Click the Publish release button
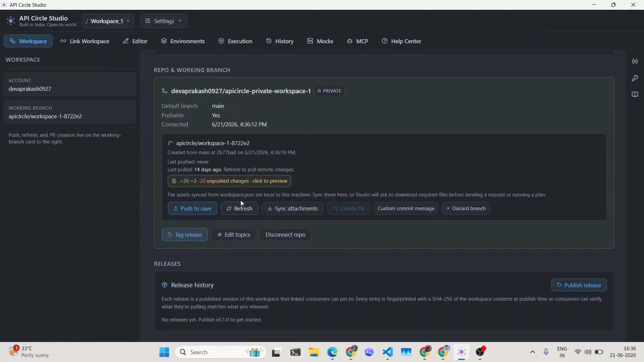The height and width of the screenshot is (362, 644). 579,285
